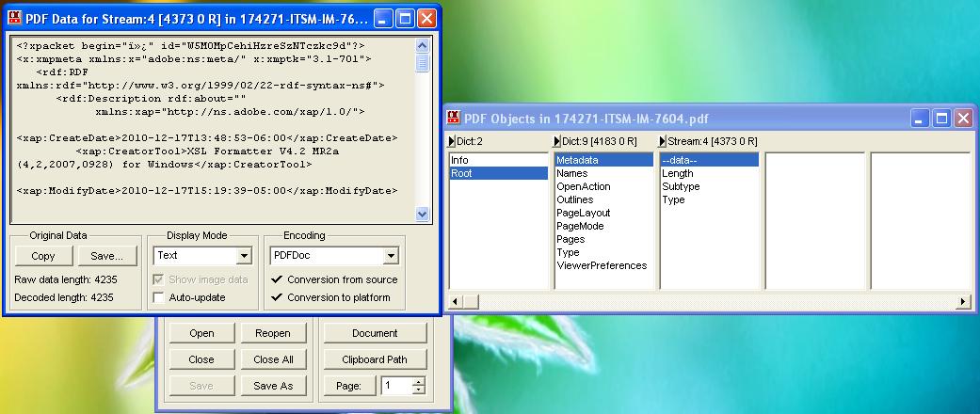Click the Open button
Screen dimensions: 980x414
pyautogui.click(x=201, y=333)
